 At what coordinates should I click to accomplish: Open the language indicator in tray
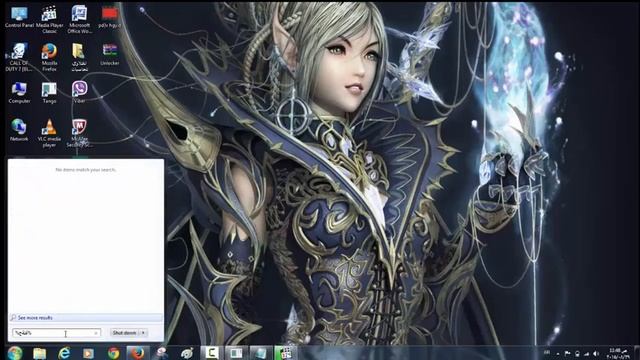tap(547, 352)
